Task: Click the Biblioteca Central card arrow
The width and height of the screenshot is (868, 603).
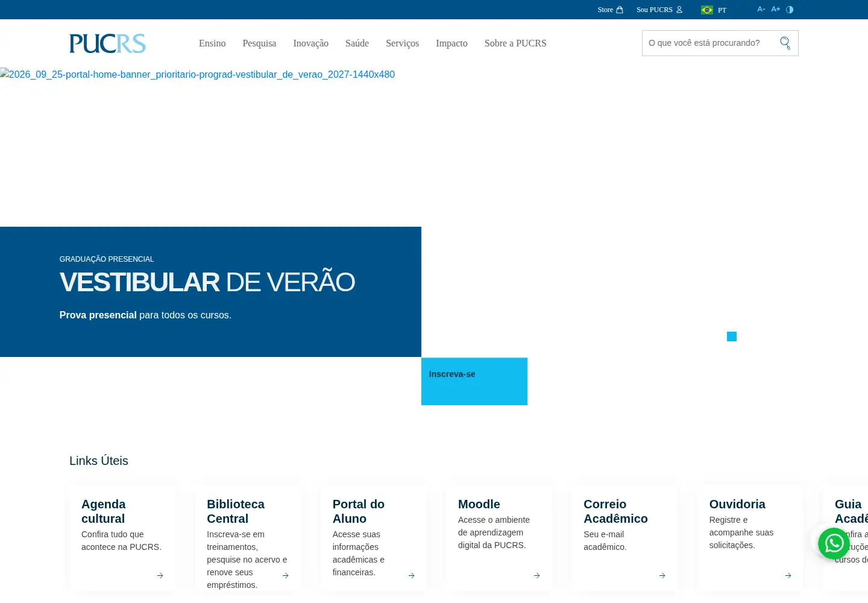Action: tap(286, 576)
